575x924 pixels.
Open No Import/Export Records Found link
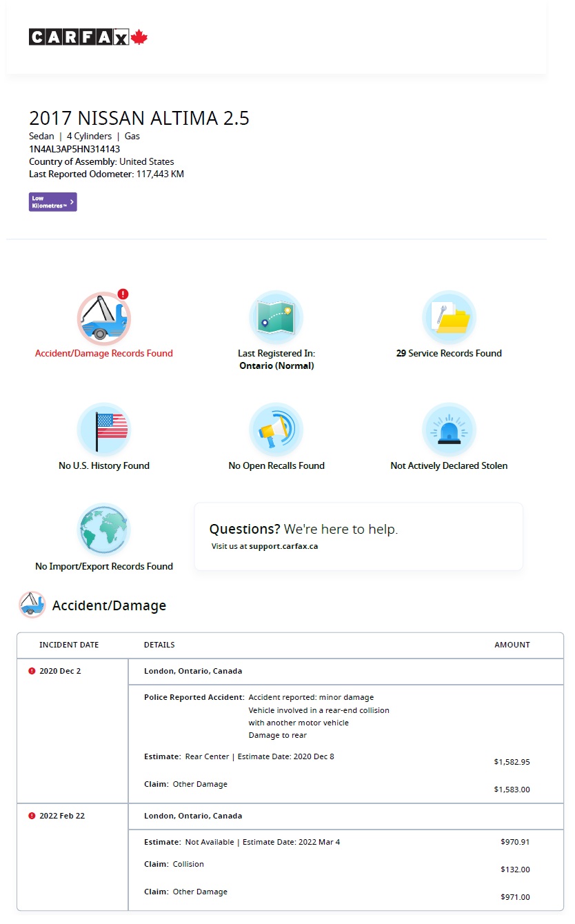[104, 566]
